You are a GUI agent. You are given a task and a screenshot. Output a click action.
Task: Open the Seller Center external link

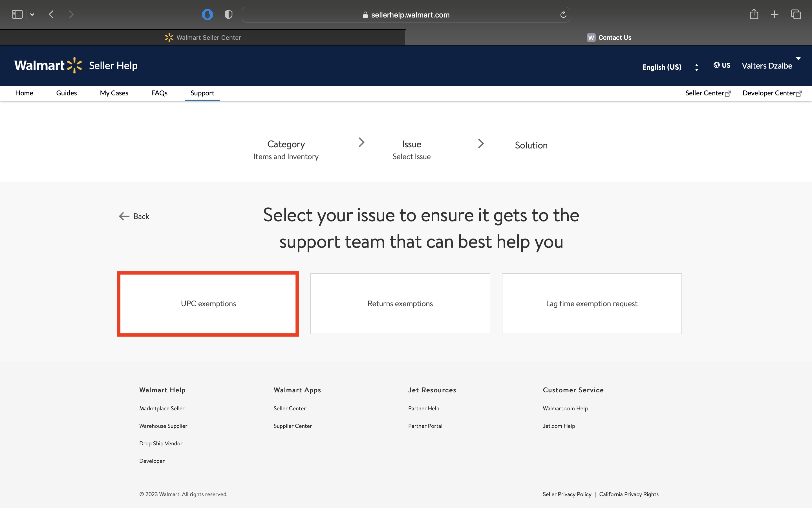(x=708, y=93)
